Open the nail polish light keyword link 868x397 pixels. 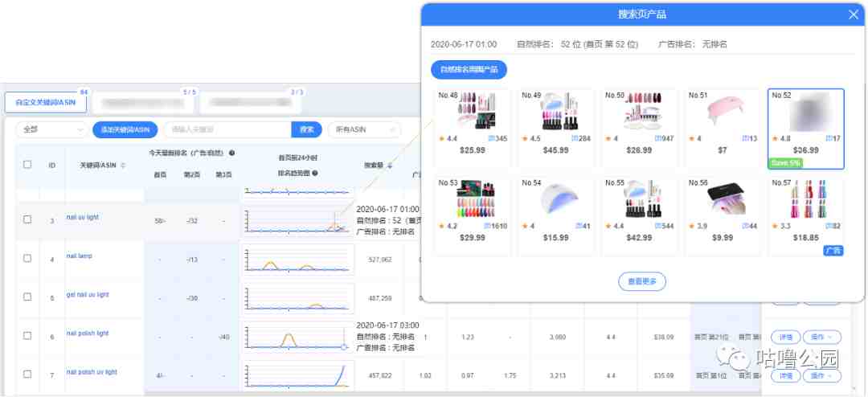(88, 334)
